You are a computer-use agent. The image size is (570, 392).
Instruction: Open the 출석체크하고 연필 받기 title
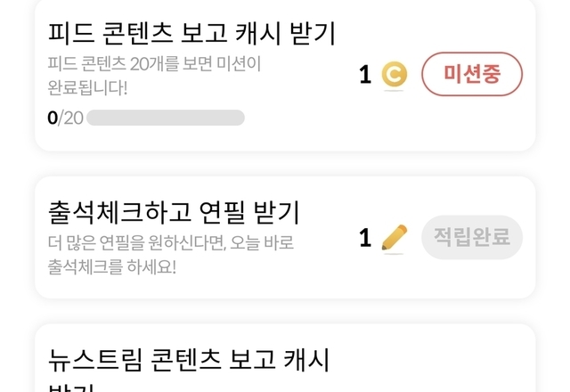[x=173, y=213]
